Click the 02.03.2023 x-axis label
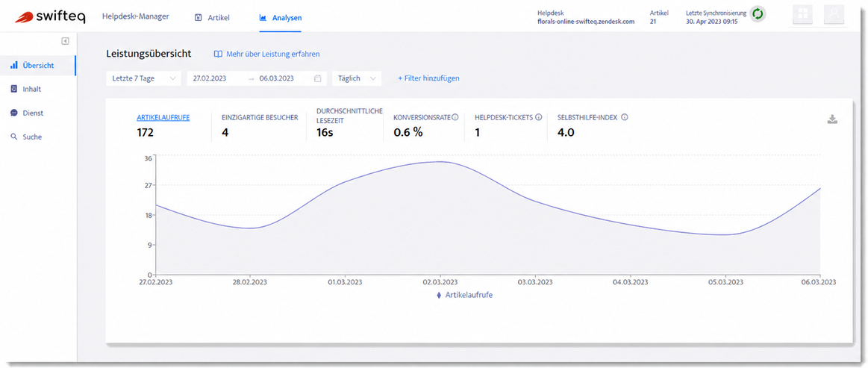The image size is (868, 368). [x=440, y=282]
